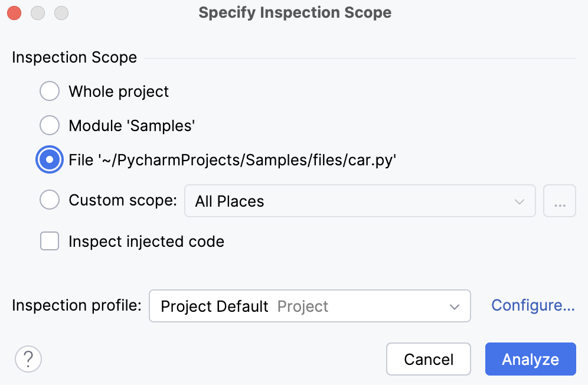Click the Inspection Scope section header

pyautogui.click(x=74, y=57)
